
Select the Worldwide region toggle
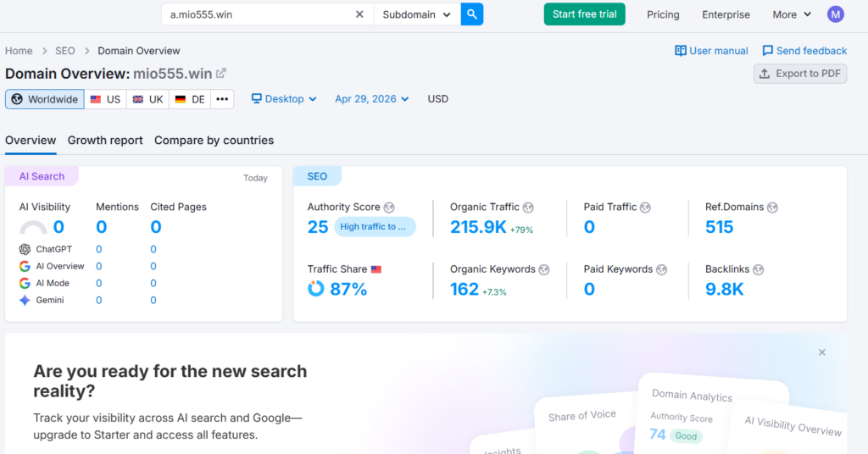45,99
